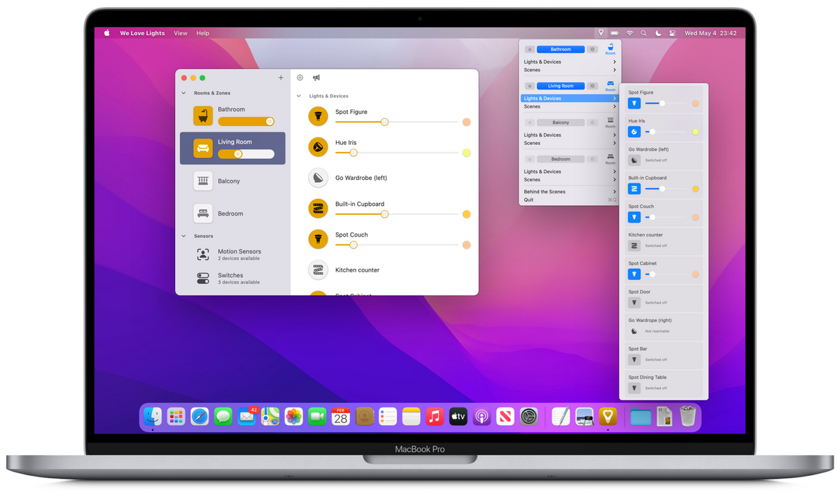Open the View menu in menu bar

(181, 33)
